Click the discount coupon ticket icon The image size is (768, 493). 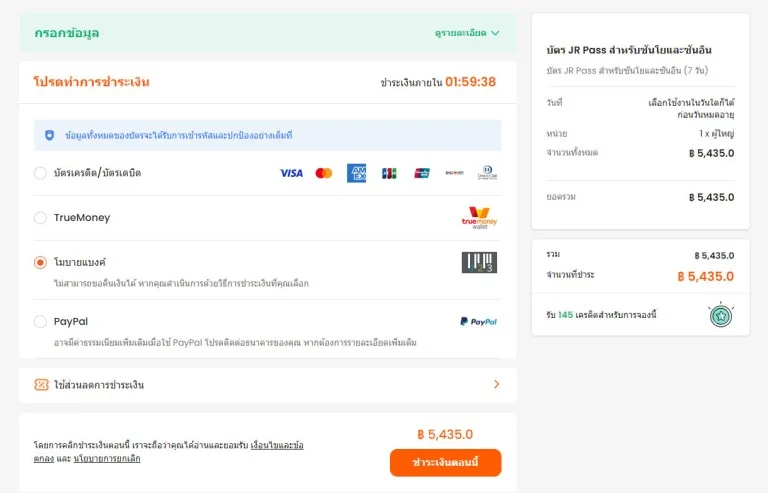pos(41,385)
